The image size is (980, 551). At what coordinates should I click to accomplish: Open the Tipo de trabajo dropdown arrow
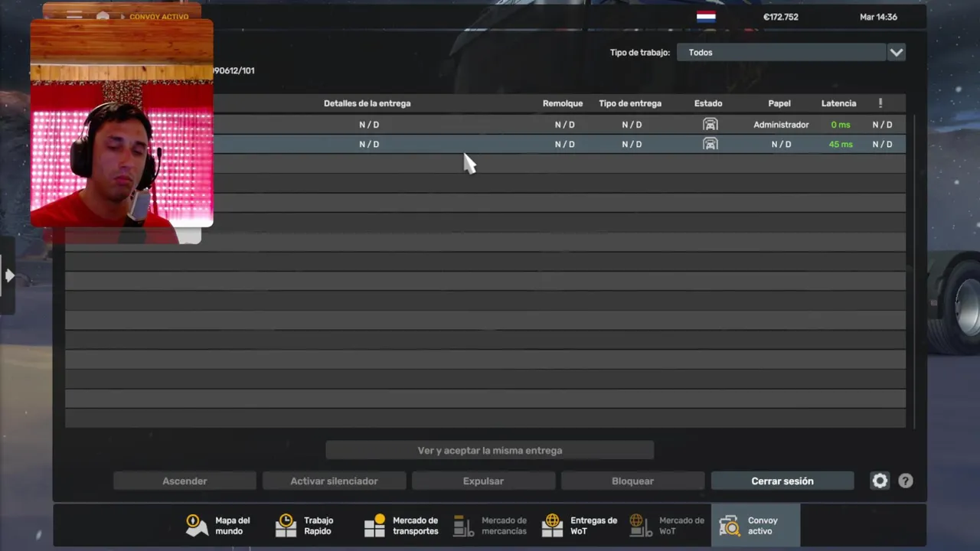896,52
